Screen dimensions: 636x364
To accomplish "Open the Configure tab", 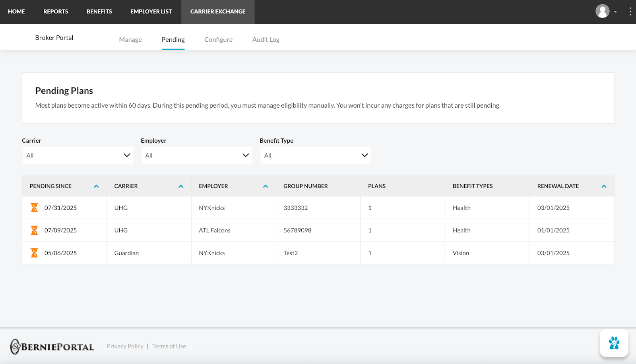I will (218, 39).
